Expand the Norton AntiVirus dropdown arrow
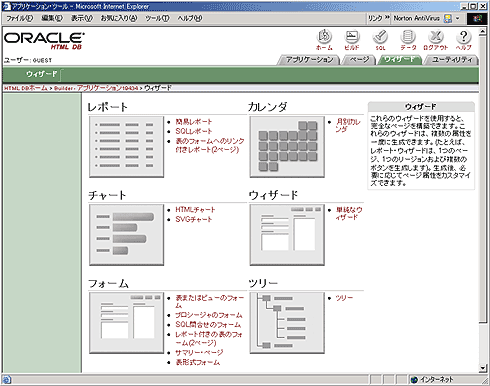490x386 pixels. 457,18
